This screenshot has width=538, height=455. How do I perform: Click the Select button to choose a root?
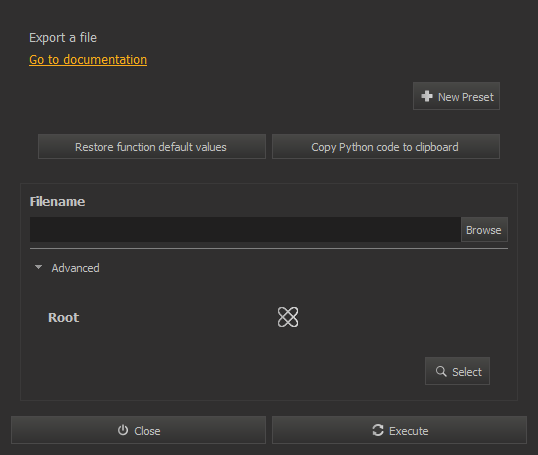pyautogui.click(x=457, y=371)
